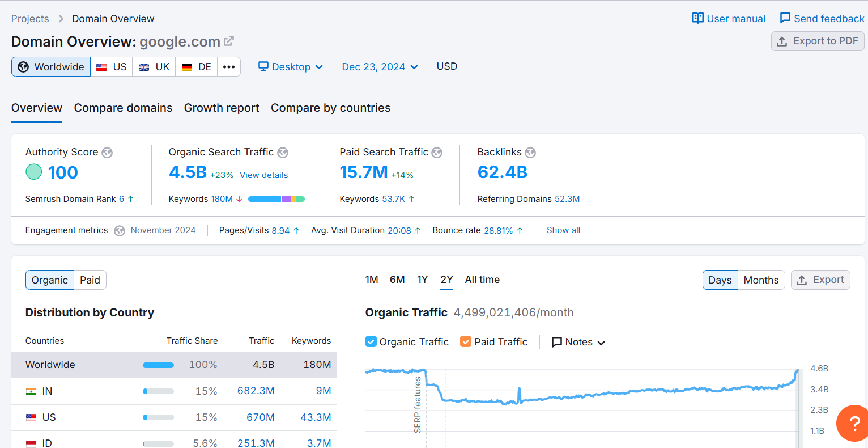Click globe icon beside Organic Search Traffic
The width and height of the screenshot is (868, 448).
(x=283, y=153)
